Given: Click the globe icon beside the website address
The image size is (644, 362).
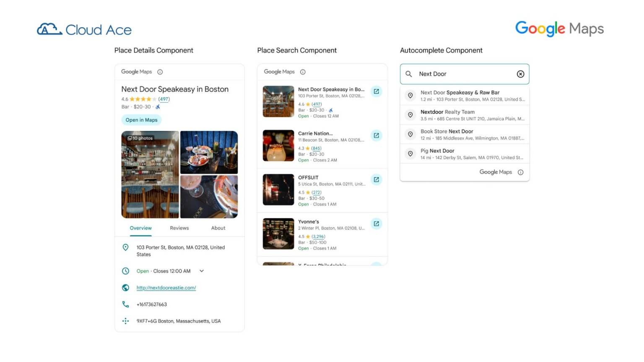Looking at the screenshot, I should pyautogui.click(x=126, y=288).
